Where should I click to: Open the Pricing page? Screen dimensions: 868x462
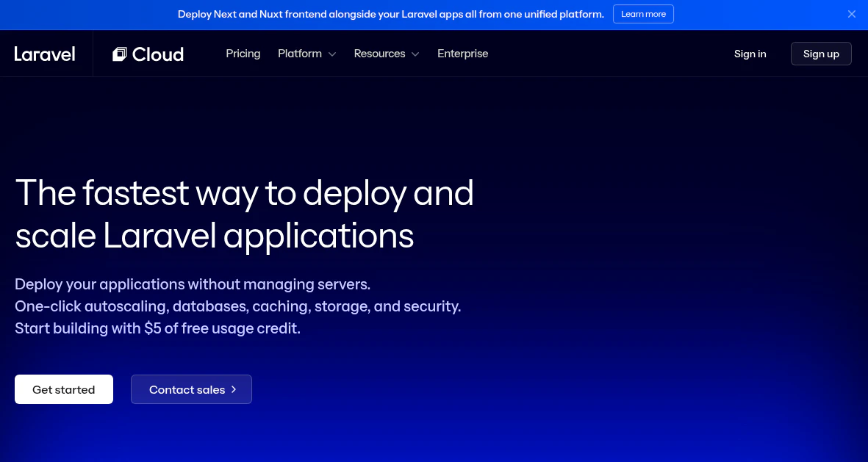click(x=243, y=54)
